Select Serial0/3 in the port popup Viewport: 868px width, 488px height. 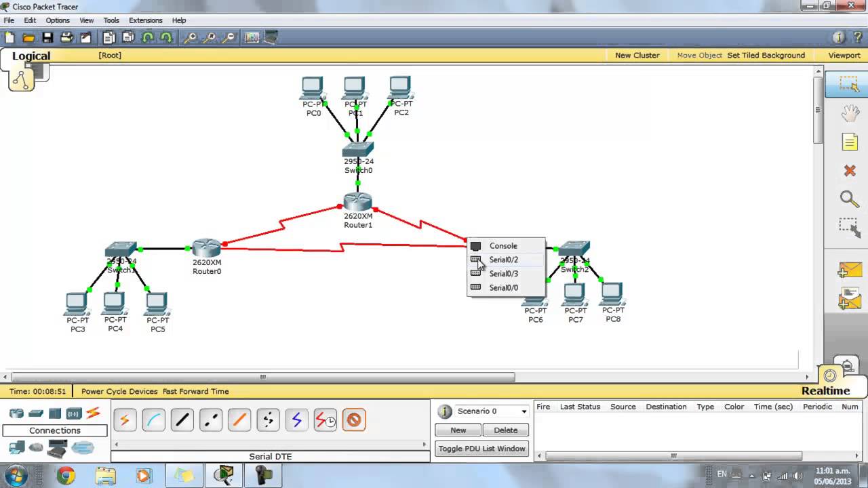pyautogui.click(x=505, y=274)
